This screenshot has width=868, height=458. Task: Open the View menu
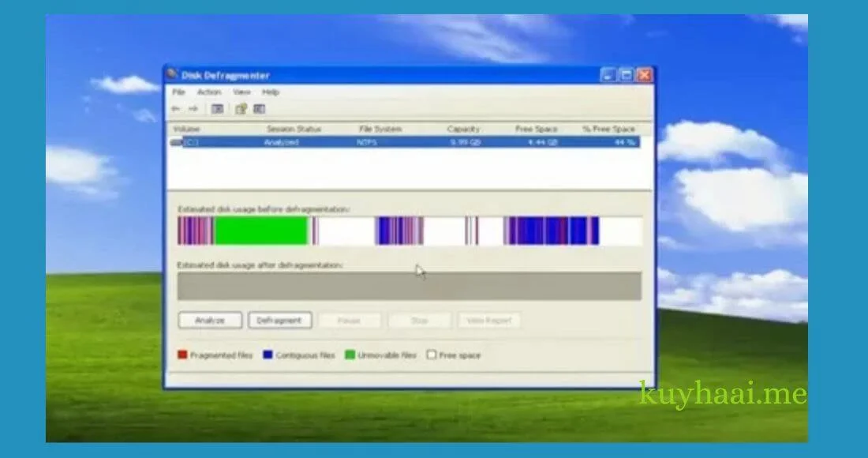click(x=241, y=92)
